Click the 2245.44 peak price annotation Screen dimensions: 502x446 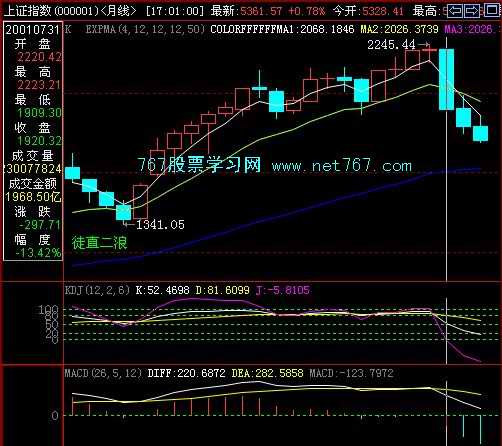tap(391, 45)
